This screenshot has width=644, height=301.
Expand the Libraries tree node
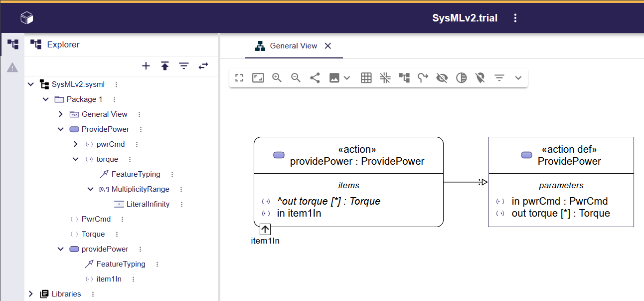[31, 294]
